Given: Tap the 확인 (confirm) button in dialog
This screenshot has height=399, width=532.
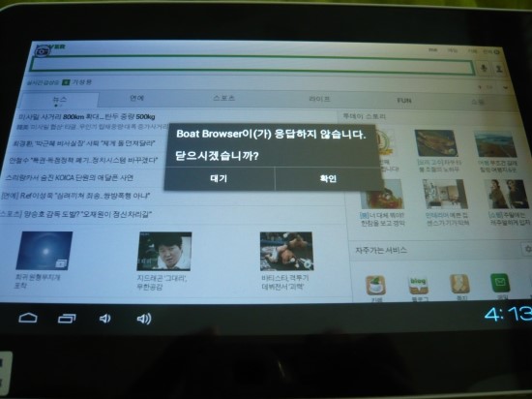Looking at the screenshot, I should [329, 178].
